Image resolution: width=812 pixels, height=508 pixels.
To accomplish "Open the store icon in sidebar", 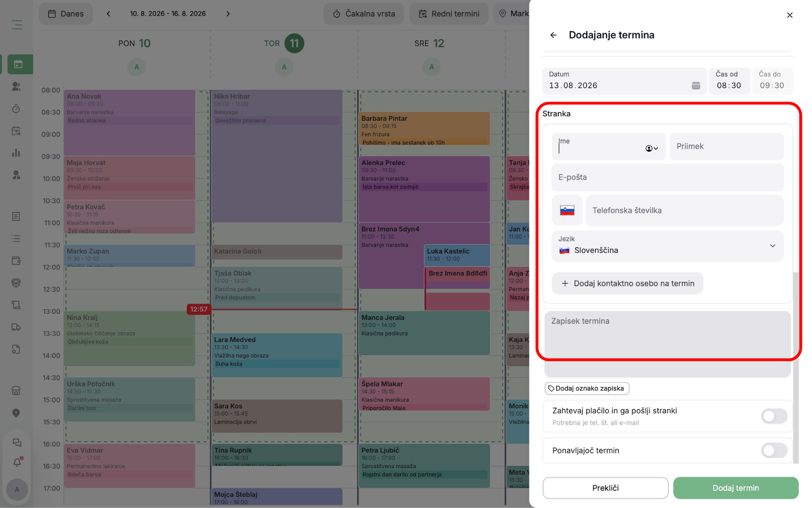I will pos(16,391).
